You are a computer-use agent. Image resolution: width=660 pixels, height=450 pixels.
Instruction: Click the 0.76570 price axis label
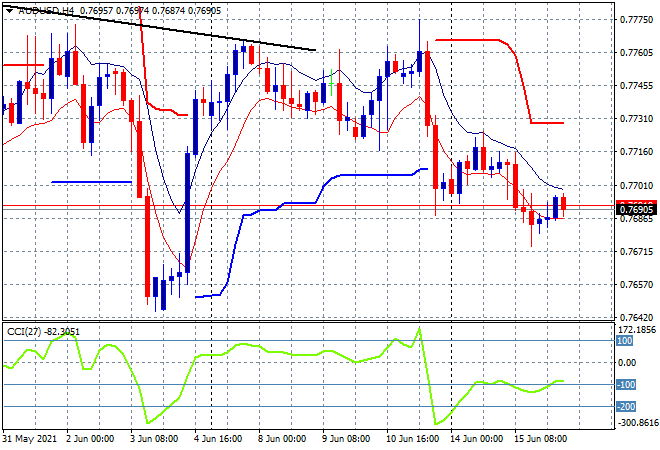(636, 285)
